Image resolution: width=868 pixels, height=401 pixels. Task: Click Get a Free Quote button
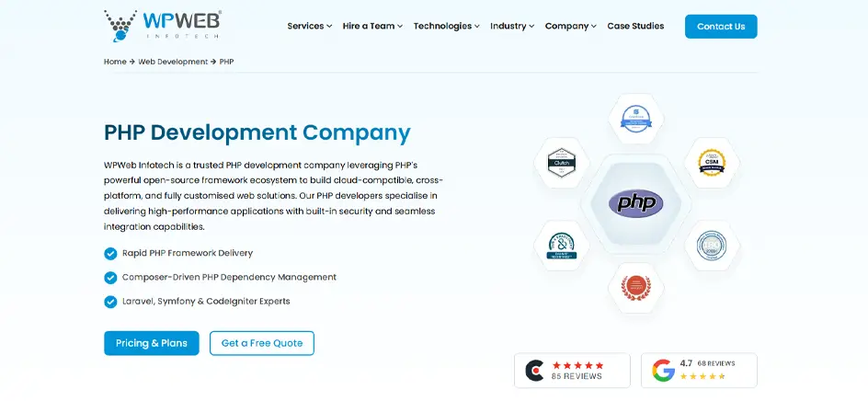click(x=262, y=343)
